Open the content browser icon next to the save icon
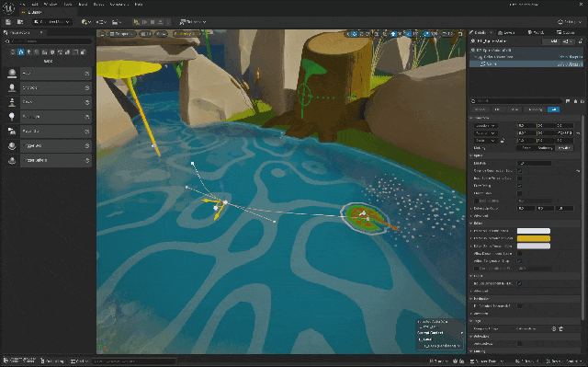Viewport: 588px width, 367px height. point(20,22)
